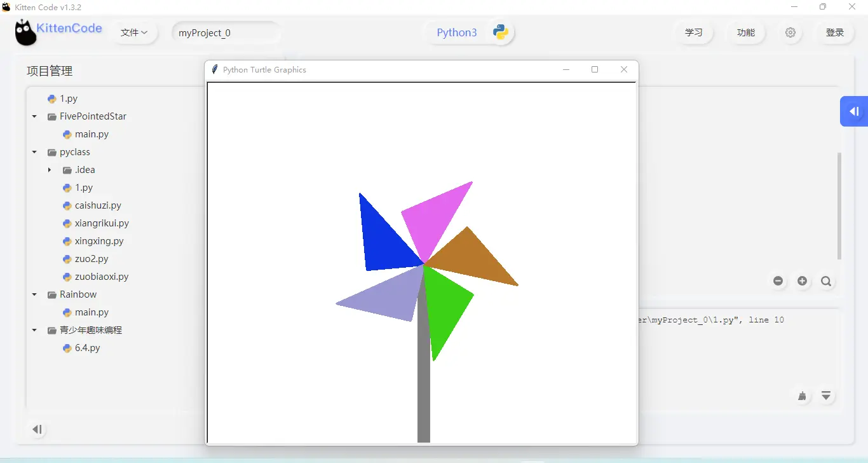Toggle the blue right side panel tab
This screenshot has width=868, height=463.
click(854, 112)
